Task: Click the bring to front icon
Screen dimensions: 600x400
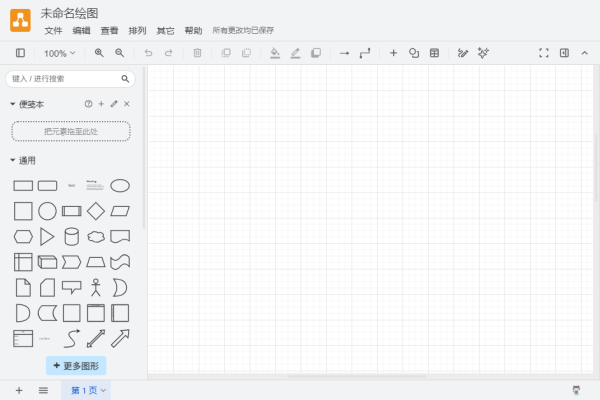Action: 226,53
